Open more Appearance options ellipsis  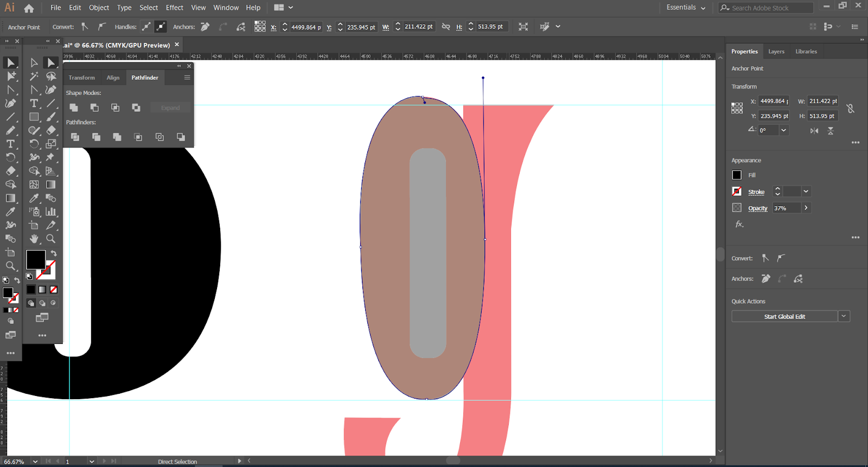coord(856,238)
